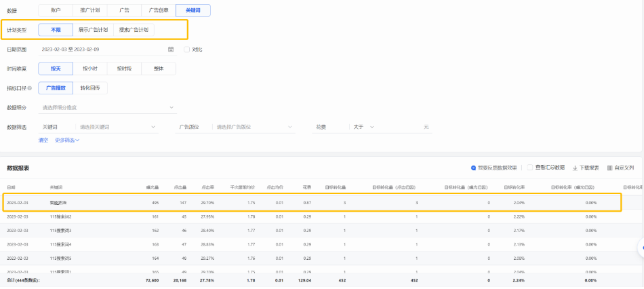Select 按小时 time dimension option
The width and height of the screenshot is (644, 289).
pos(89,69)
